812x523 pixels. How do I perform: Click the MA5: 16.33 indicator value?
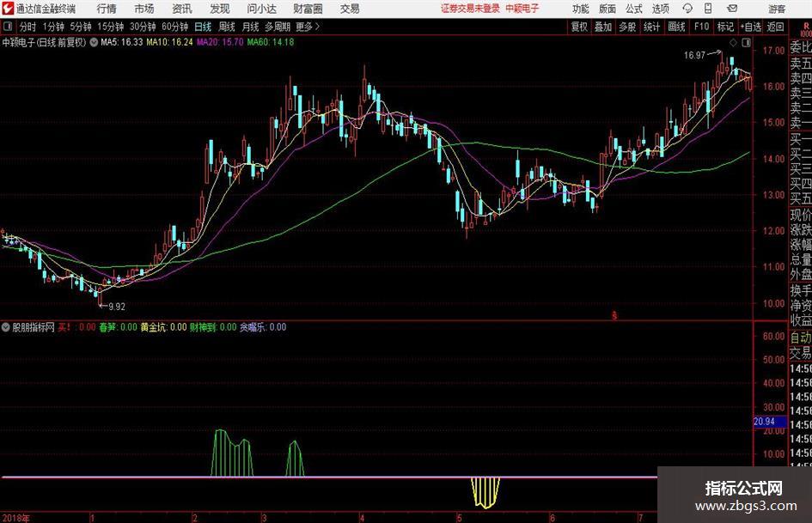click(122, 42)
